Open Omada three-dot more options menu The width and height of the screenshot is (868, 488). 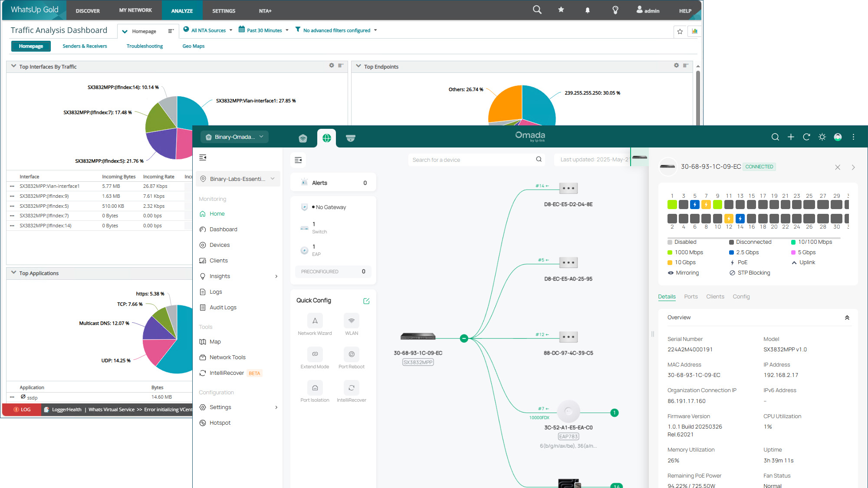(x=853, y=137)
